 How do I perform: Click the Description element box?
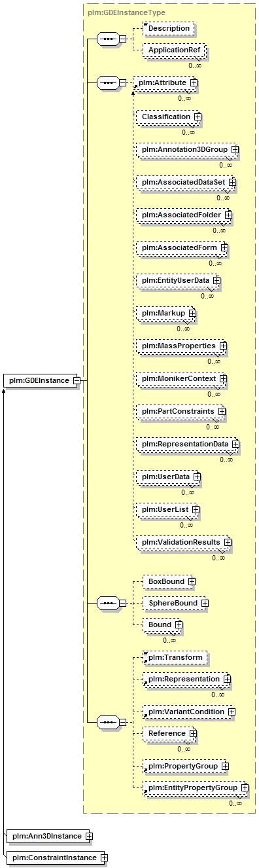[x=169, y=29]
